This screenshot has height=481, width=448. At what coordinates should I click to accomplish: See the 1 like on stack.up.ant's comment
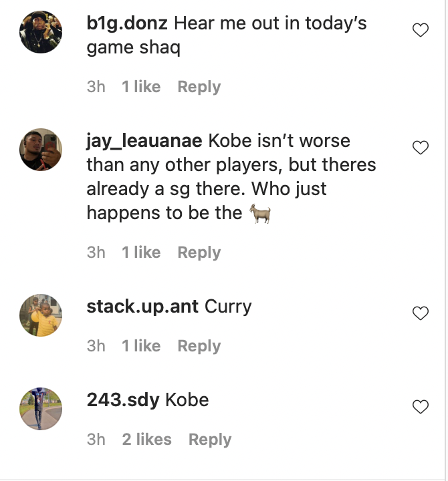141,346
